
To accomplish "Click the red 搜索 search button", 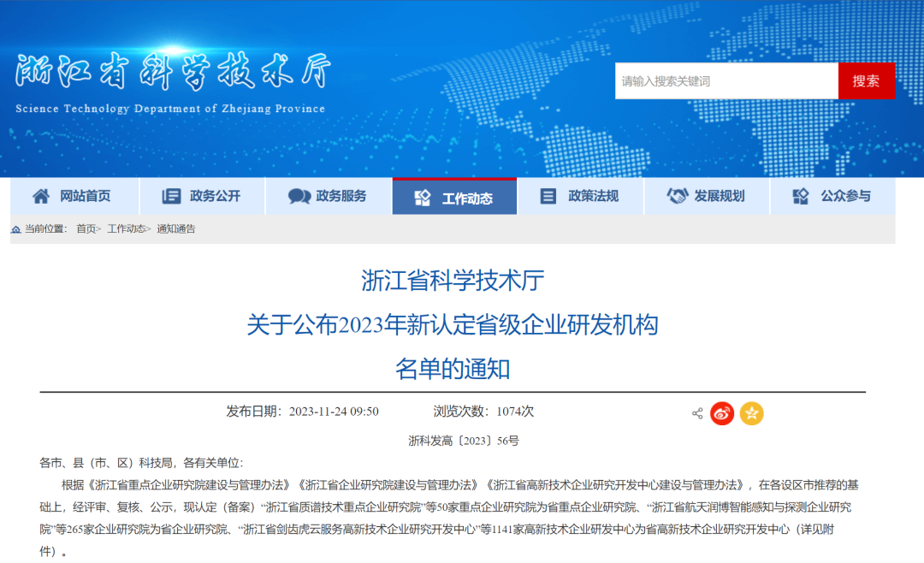I will (x=867, y=80).
